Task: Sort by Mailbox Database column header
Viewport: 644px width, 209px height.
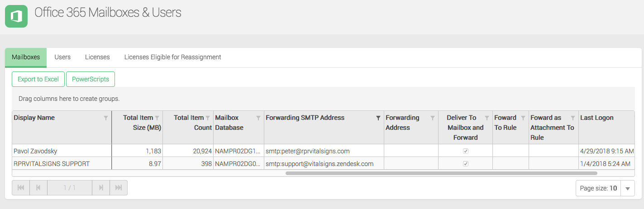Action: coord(229,123)
